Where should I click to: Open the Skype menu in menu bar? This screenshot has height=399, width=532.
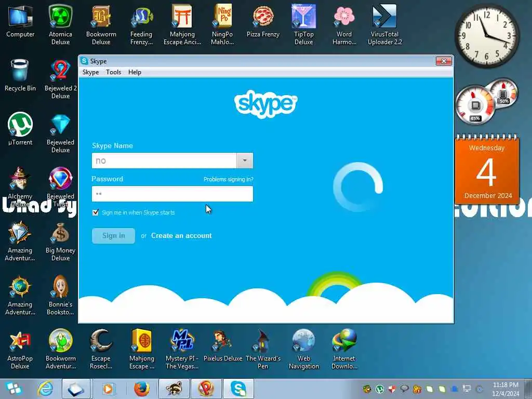(x=90, y=72)
